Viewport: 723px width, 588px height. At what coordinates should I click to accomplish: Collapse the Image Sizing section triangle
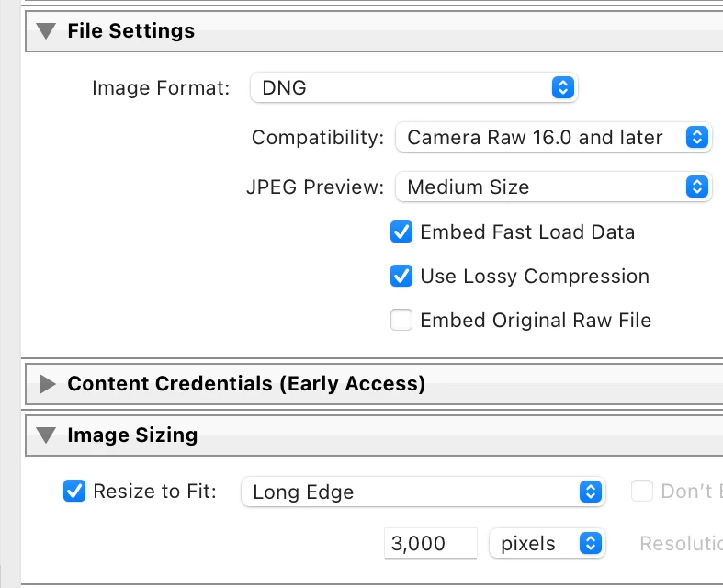(47, 435)
